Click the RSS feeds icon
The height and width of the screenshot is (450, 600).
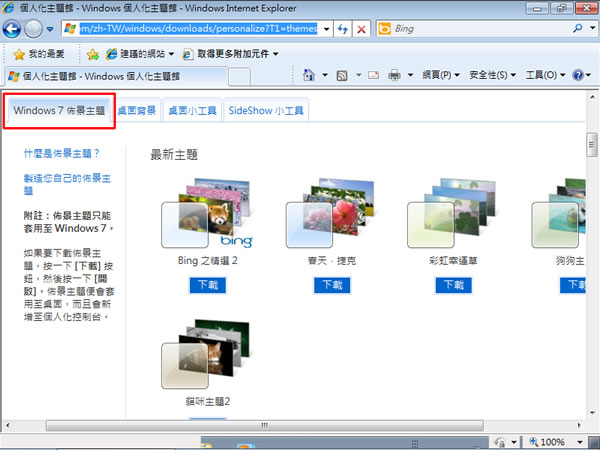pyautogui.click(x=342, y=75)
